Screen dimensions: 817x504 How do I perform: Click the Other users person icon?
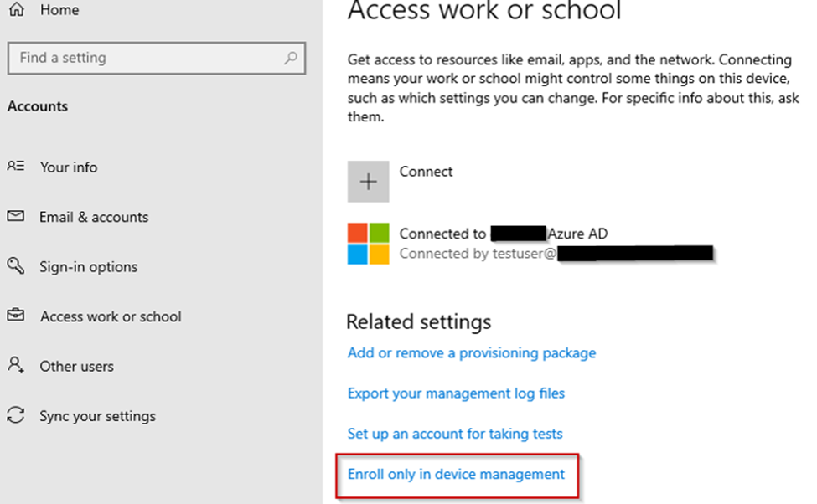16,366
